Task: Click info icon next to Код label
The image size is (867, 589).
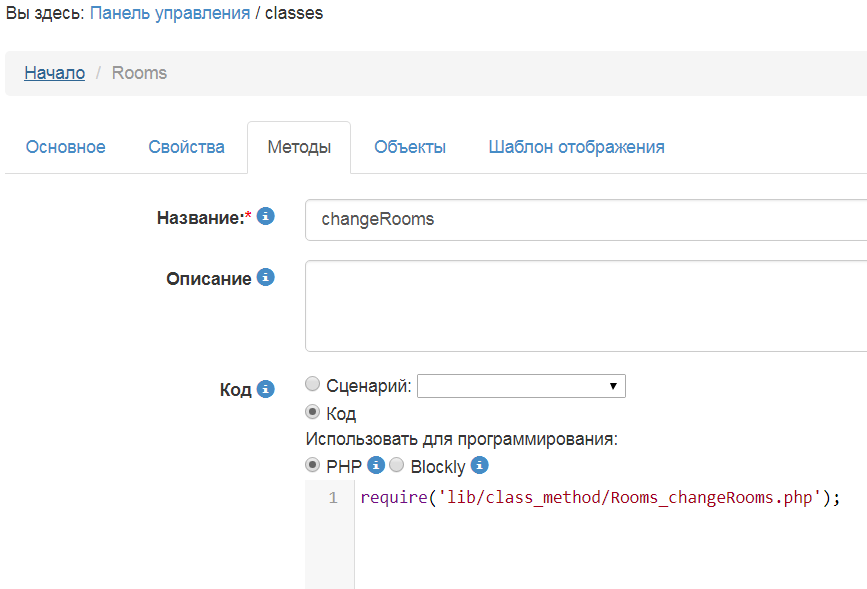Action: coord(265,388)
